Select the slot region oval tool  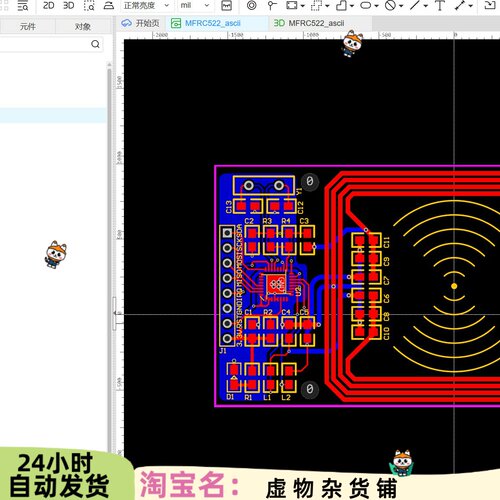click(x=366, y=5)
